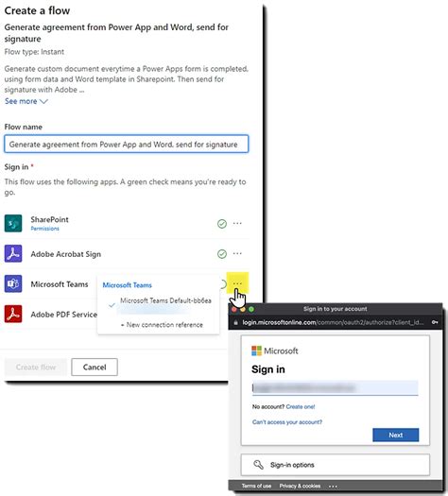Open the SharePoint row ellipsis menu
Viewport: 448px width, 496px height.
(x=237, y=223)
